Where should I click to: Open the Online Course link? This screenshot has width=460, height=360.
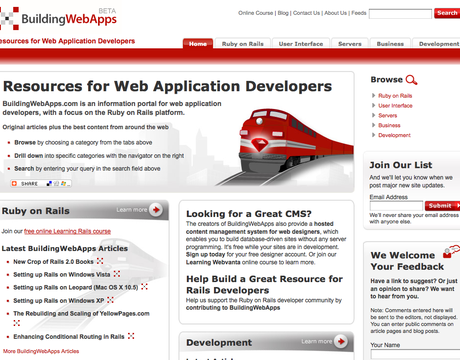pyautogui.click(x=255, y=13)
